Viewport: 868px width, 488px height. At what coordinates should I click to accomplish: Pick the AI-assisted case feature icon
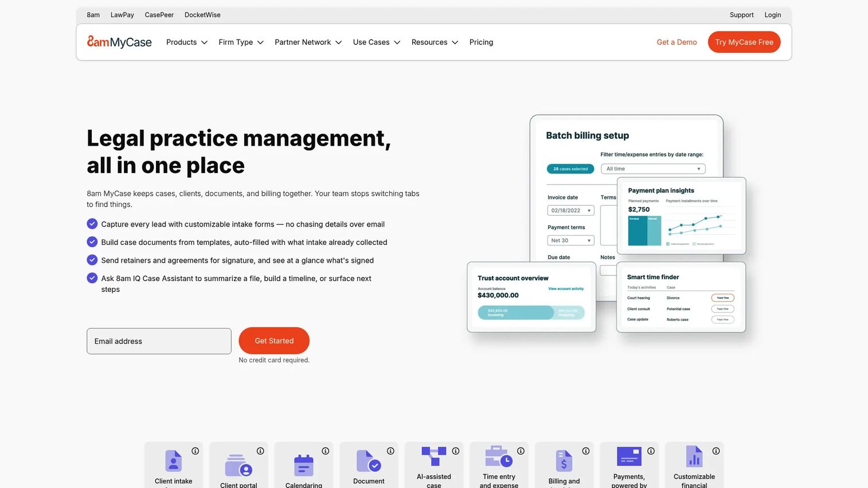(434, 456)
